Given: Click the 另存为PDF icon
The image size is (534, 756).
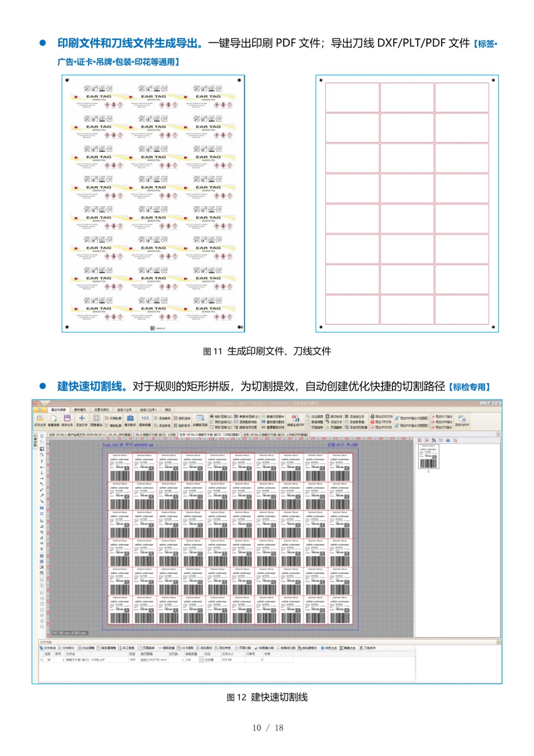Looking at the screenshot, I should (x=462, y=420).
